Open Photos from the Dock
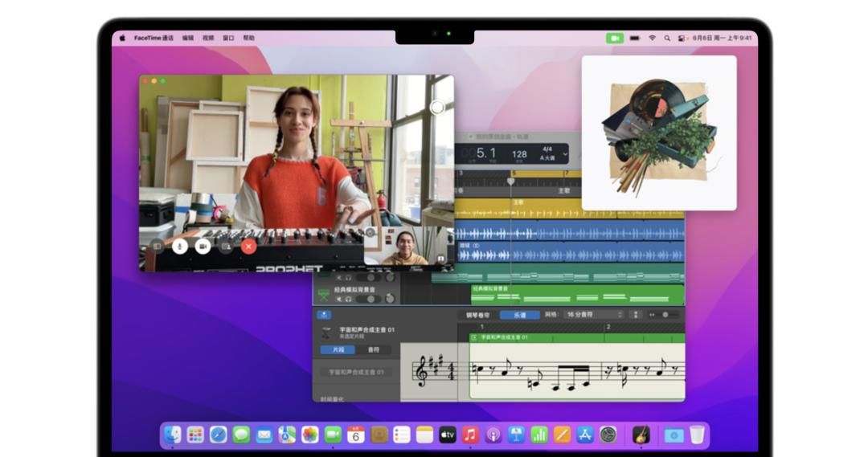Image resolution: width=868 pixels, height=457 pixels. tap(310, 435)
